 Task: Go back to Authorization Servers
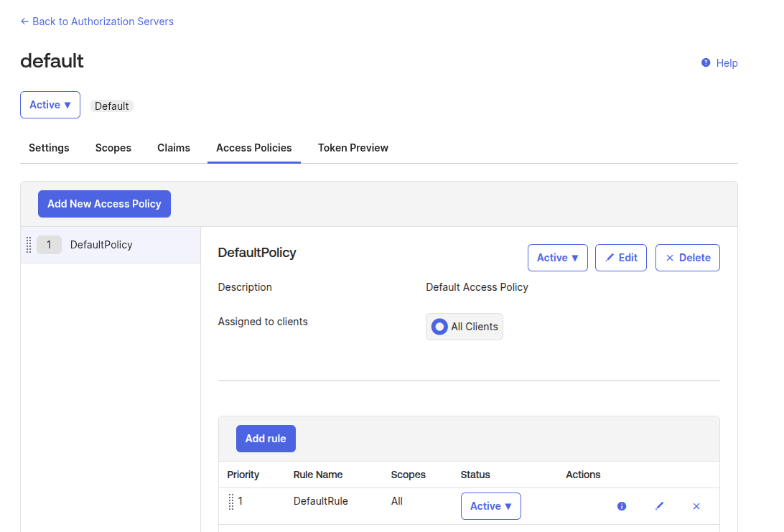coord(97,22)
